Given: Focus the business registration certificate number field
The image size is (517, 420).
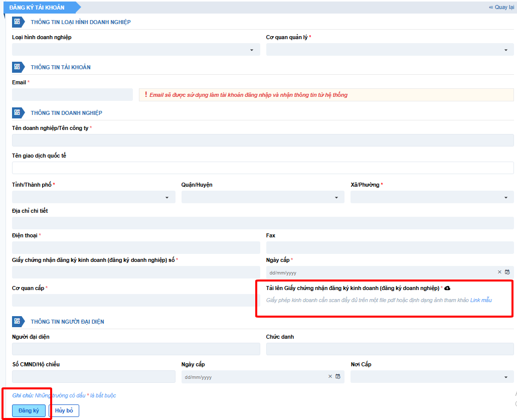Looking at the screenshot, I should (136, 272).
